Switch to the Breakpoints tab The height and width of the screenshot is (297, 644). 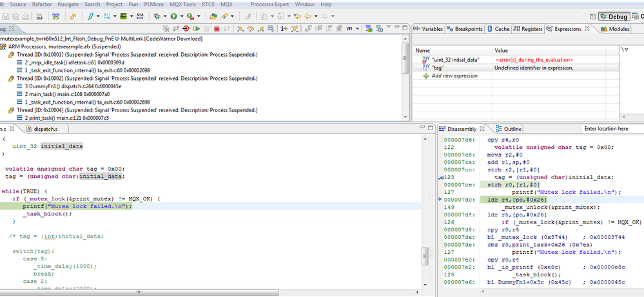click(x=465, y=29)
